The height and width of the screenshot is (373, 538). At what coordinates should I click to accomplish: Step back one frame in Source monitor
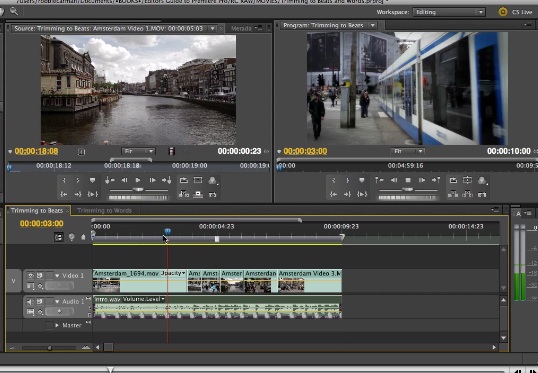[124, 180]
